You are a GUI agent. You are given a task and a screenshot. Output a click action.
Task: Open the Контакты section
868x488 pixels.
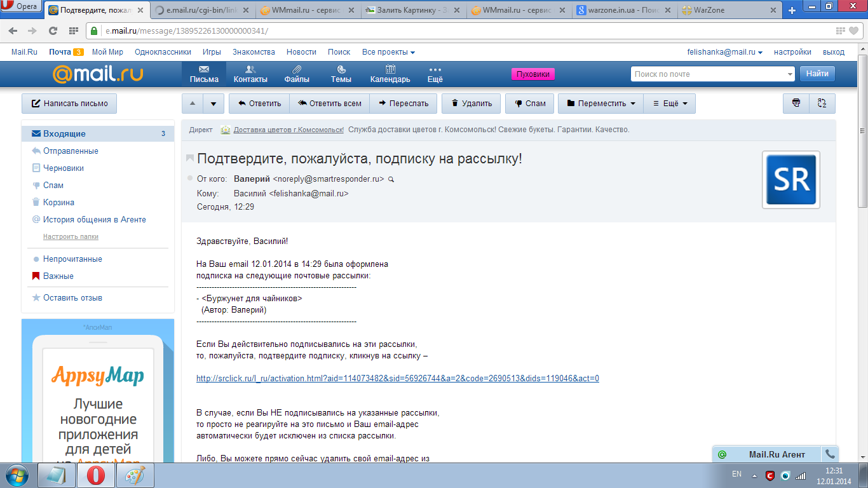click(x=250, y=74)
